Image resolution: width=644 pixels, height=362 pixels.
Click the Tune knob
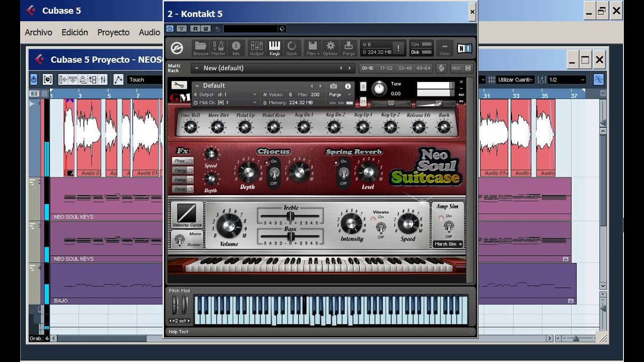pyautogui.click(x=379, y=88)
